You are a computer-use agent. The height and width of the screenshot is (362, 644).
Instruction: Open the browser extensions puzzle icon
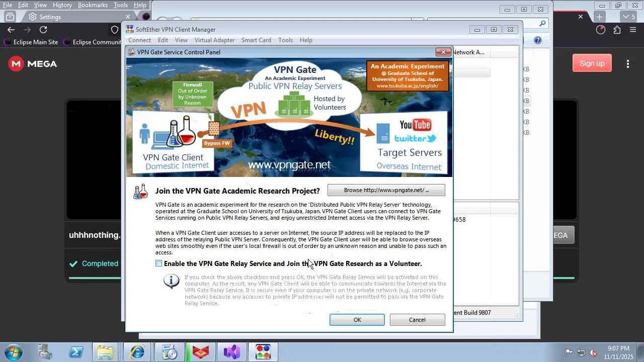pos(617,30)
